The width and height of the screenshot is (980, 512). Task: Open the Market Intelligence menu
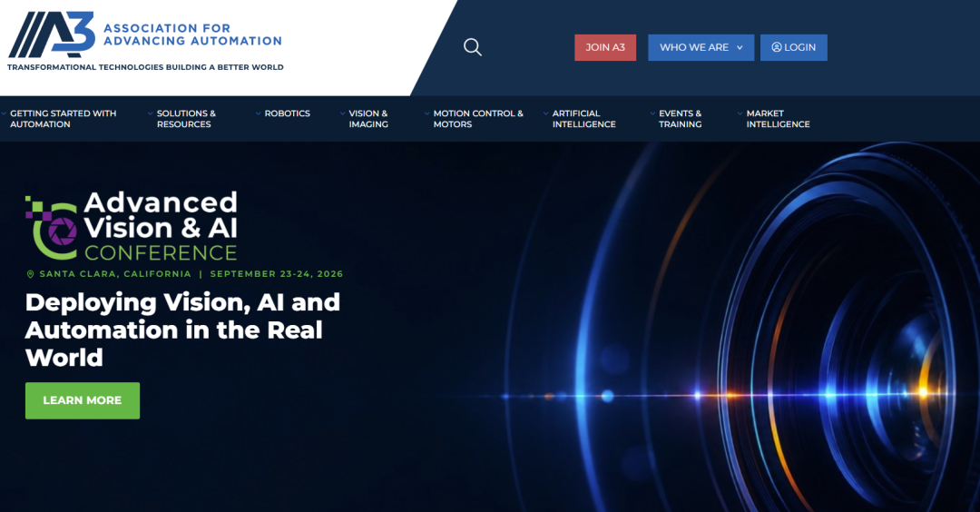tap(778, 119)
